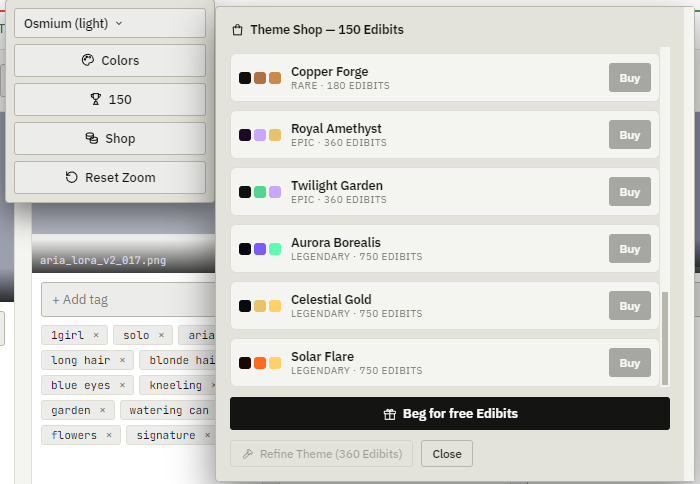Select the watering can tag
This screenshot has height=484, width=700.
click(169, 410)
